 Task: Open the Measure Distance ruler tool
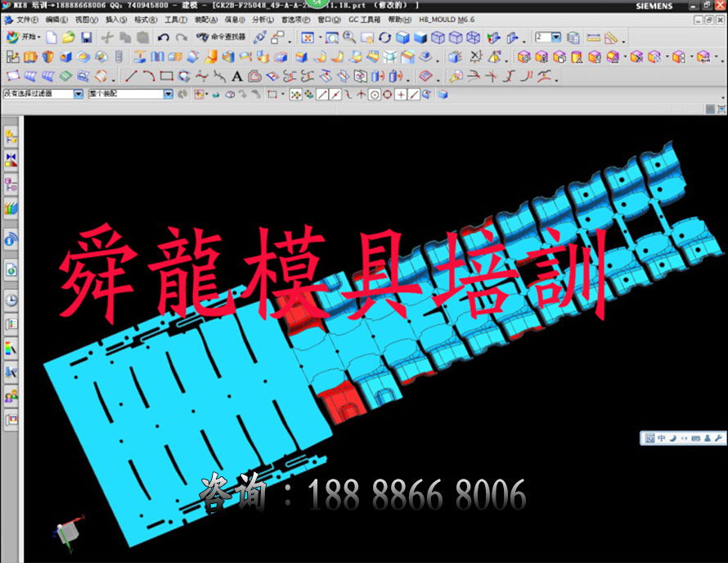pyautogui.click(x=593, y=38)
